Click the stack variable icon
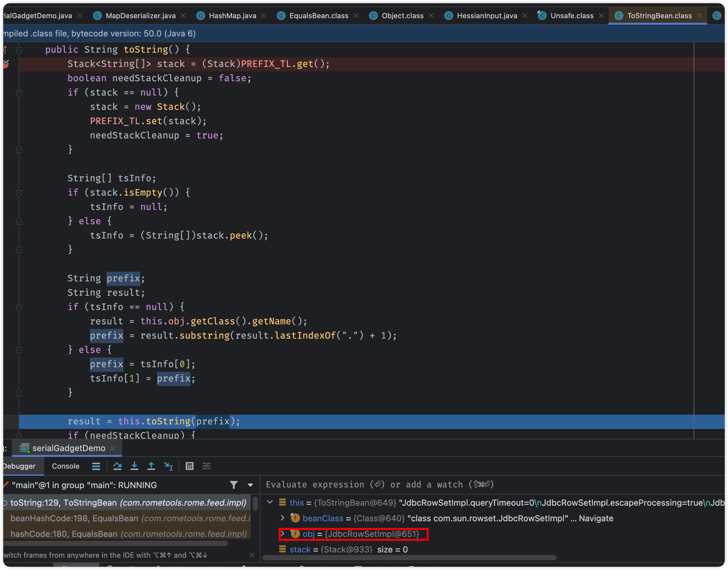 click(282, 549)
